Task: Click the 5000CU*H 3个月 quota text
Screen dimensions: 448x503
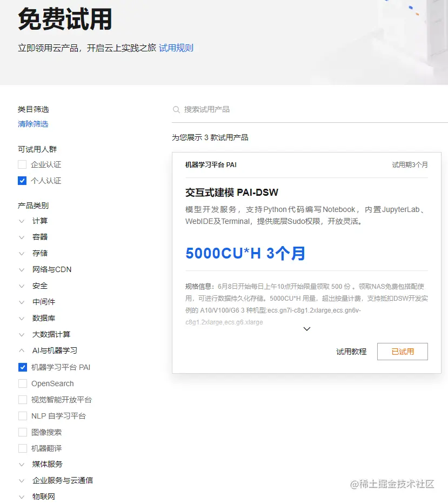Action: click(245, 254)
